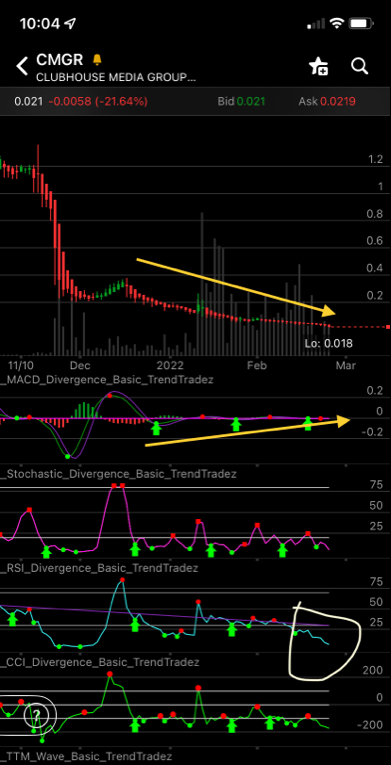
Task: Tap the last price 0.021
Action: point(29,101)
